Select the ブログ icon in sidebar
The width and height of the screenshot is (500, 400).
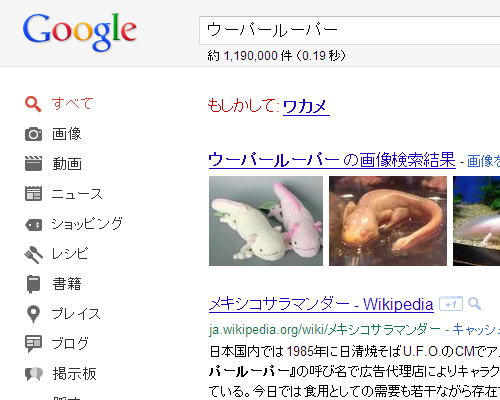tap(33, 344)
